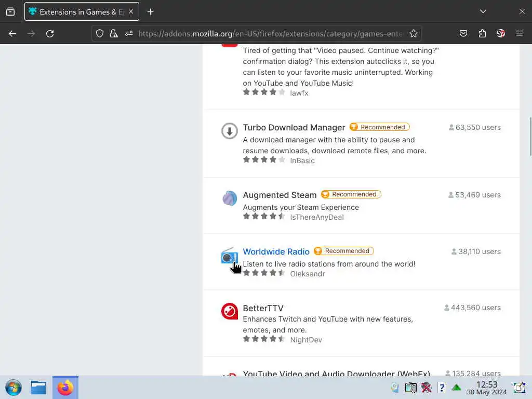Click the author name NightDev
Screen dimensions: 532x399
point(306,340)
